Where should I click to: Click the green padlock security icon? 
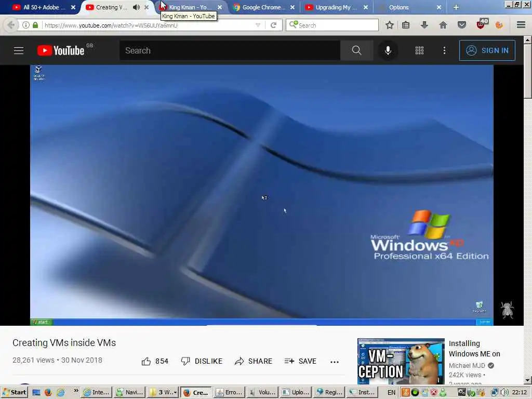pyautogui.click(x=35, y=25)
